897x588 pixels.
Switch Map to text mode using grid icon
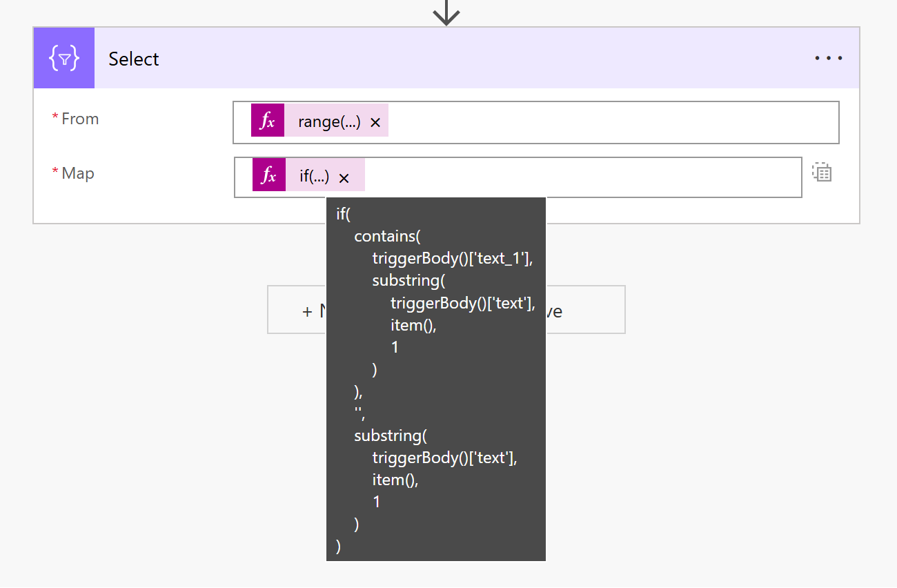pos(821,173)
